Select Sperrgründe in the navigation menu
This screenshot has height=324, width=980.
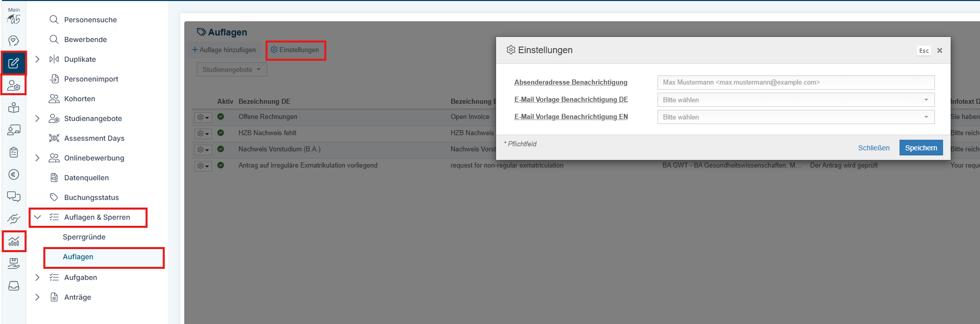pos(84,237)
